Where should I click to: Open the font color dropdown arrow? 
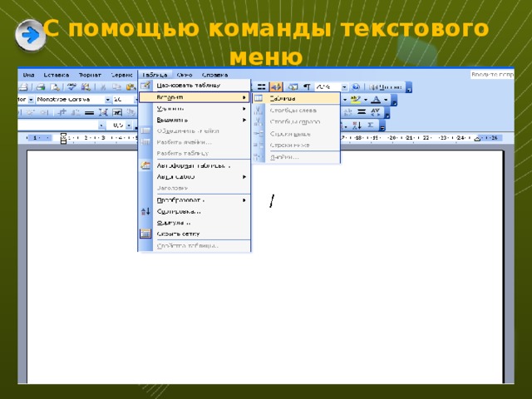(386, 100)
